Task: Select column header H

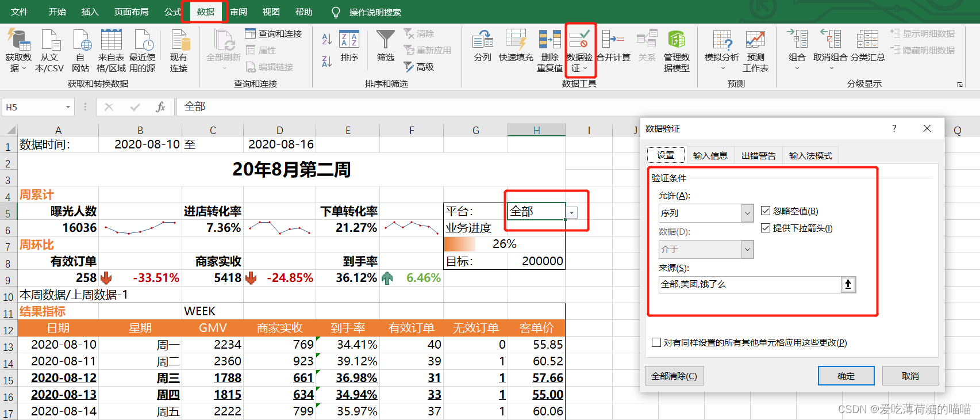Action: pyautogui.click(x=536, y=131)
